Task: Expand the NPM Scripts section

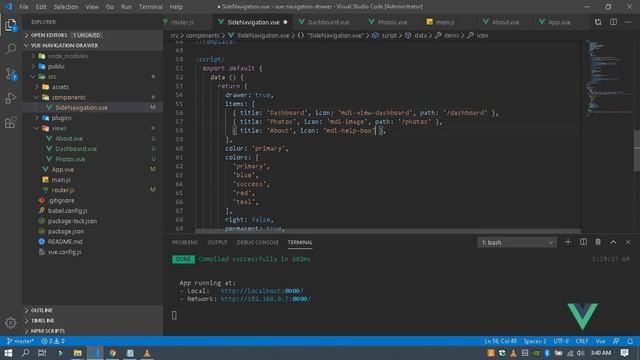Action: 93,331
